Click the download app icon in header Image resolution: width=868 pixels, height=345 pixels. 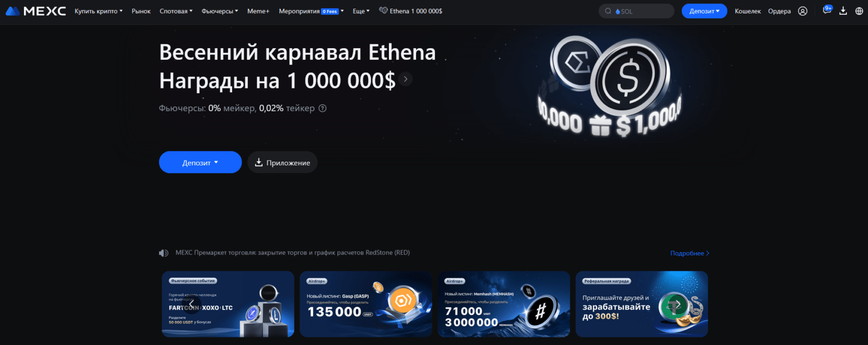coord(843,11)
